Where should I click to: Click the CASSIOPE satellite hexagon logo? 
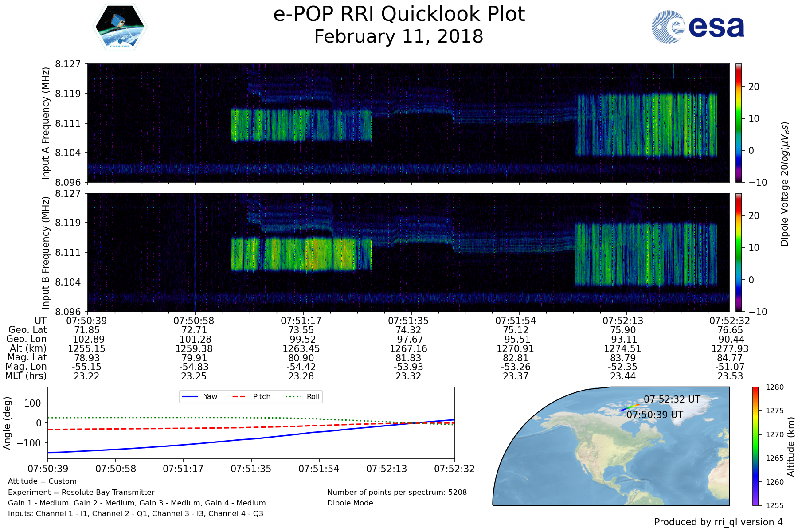coord(120,27)
